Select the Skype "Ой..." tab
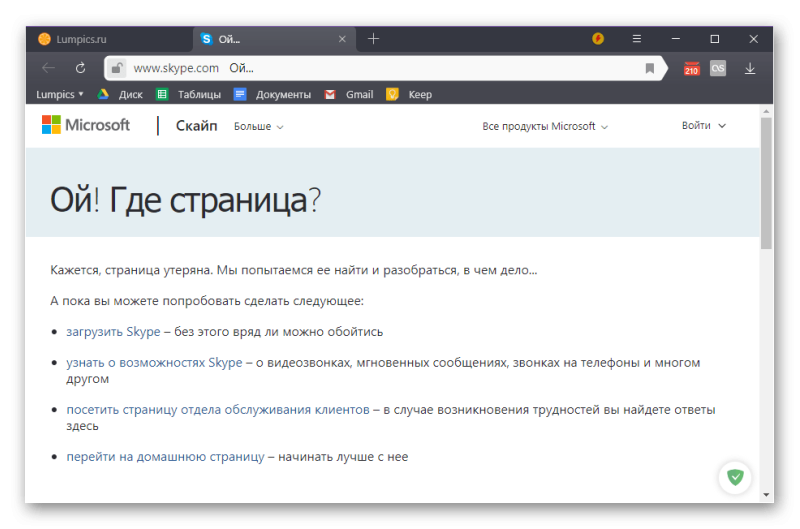The image size is (800, 529). [x=274, y=39]
